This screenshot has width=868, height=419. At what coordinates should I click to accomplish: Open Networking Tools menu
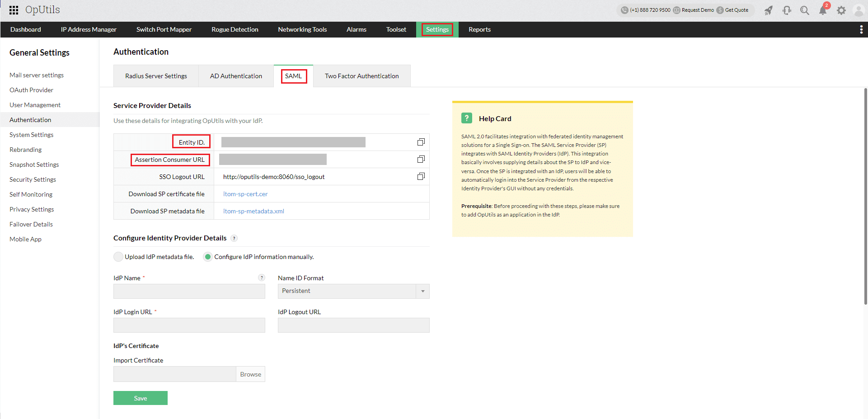(x=302, y=29)
